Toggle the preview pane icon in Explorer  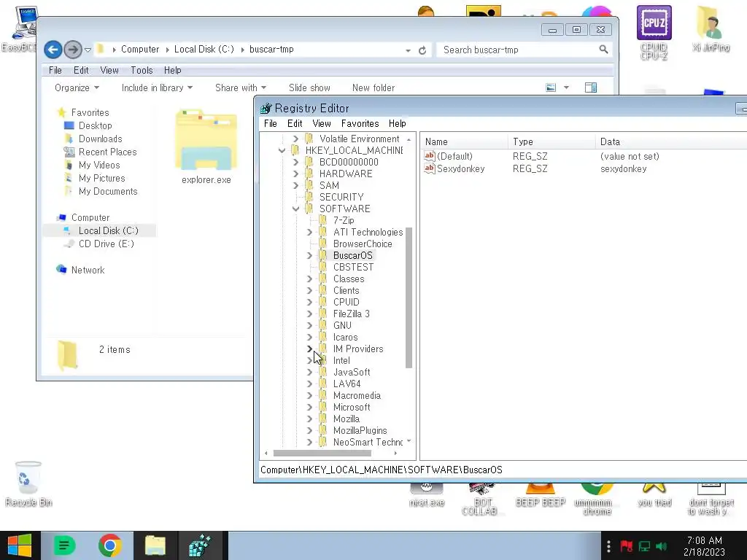click(591, 87)
